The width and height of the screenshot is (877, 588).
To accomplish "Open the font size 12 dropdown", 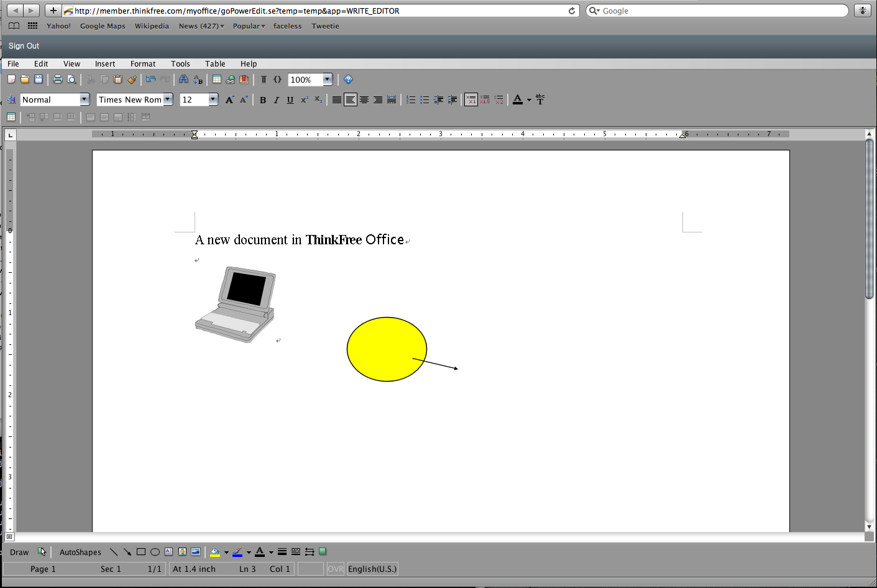I will pyautogui.click(x=213, y=99).
